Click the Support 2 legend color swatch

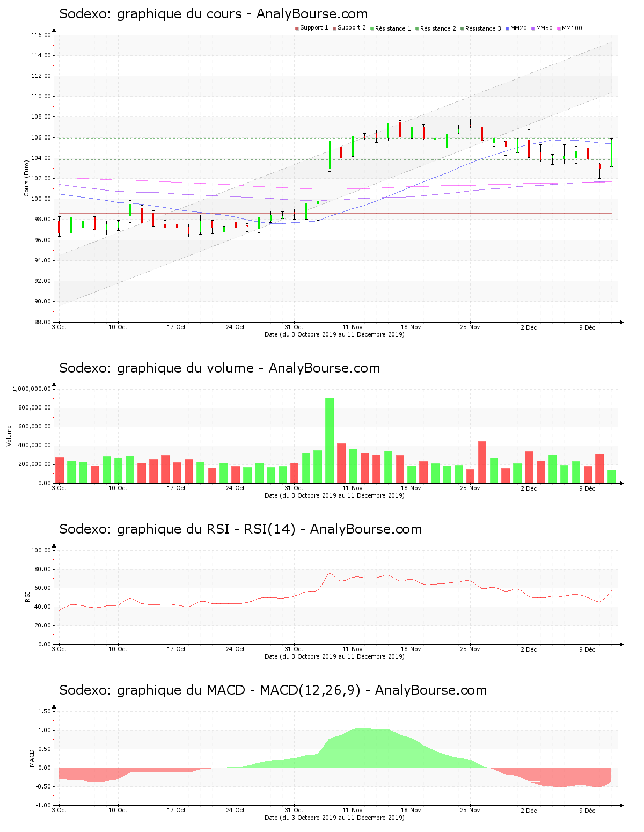[334, 28]
